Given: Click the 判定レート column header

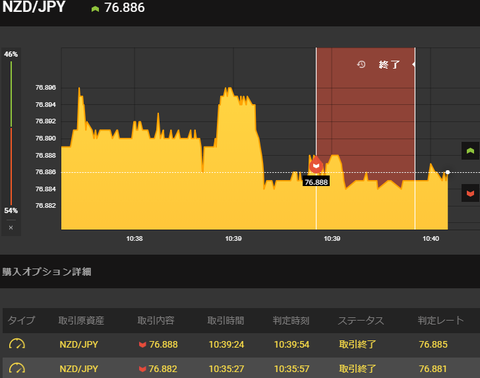Looking at the screenshot, I should [441, 320].
